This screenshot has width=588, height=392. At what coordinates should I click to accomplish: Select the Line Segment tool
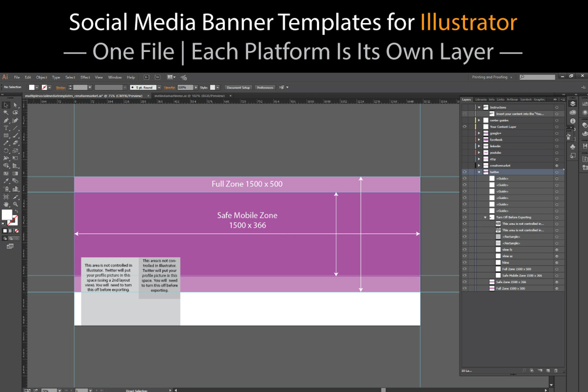15,127
